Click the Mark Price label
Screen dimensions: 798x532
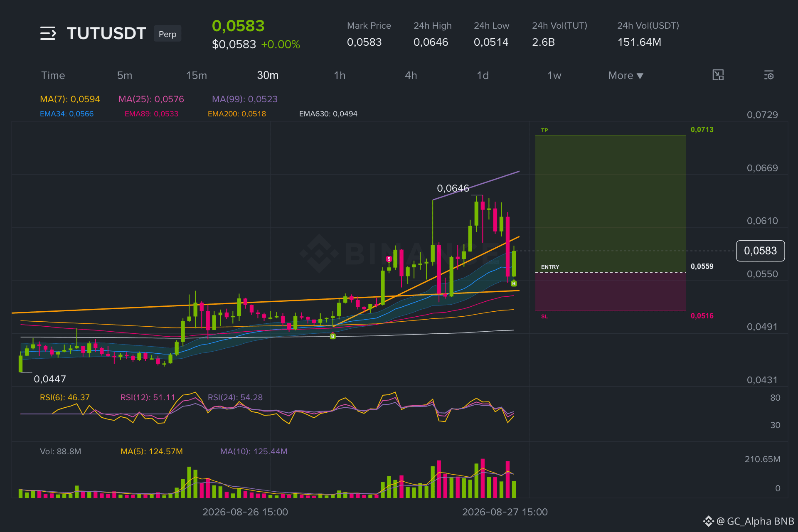pos(369,26)
